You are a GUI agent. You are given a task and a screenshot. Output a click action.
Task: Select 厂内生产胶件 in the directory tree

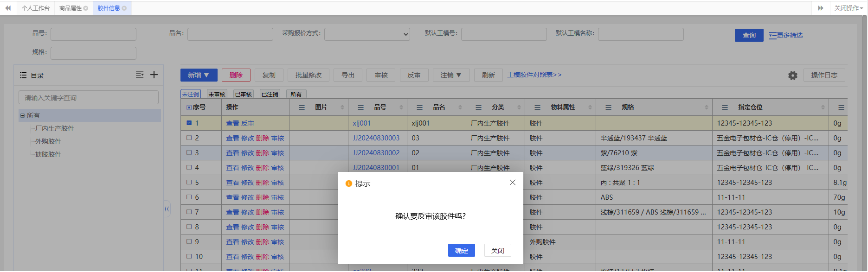[x=55, y=129]
